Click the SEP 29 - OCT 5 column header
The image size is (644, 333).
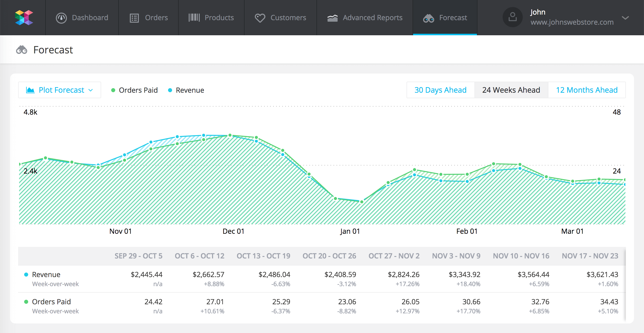(x=138, y=256)
